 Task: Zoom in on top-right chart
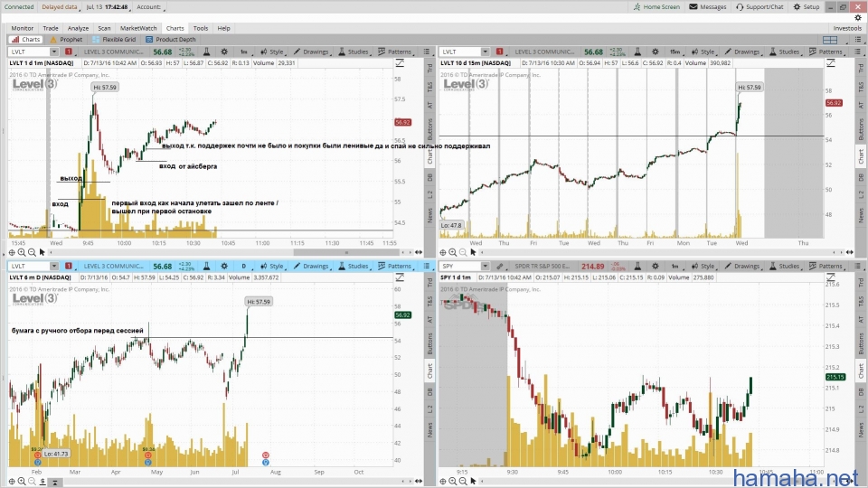(x=453, y=252)
